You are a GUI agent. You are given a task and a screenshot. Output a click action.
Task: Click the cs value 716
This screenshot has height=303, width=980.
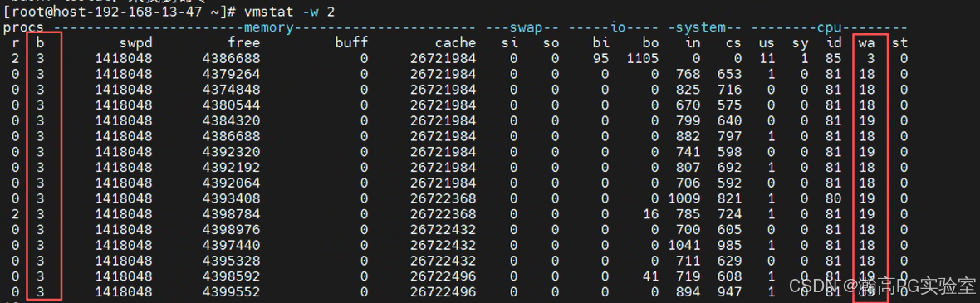(x=729, y=90)
